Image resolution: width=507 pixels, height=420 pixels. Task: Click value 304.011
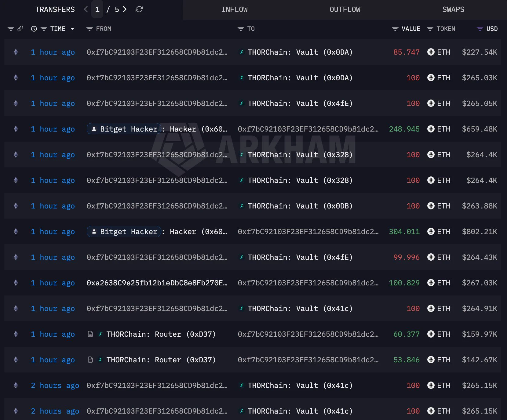click(x=404, y=232)
